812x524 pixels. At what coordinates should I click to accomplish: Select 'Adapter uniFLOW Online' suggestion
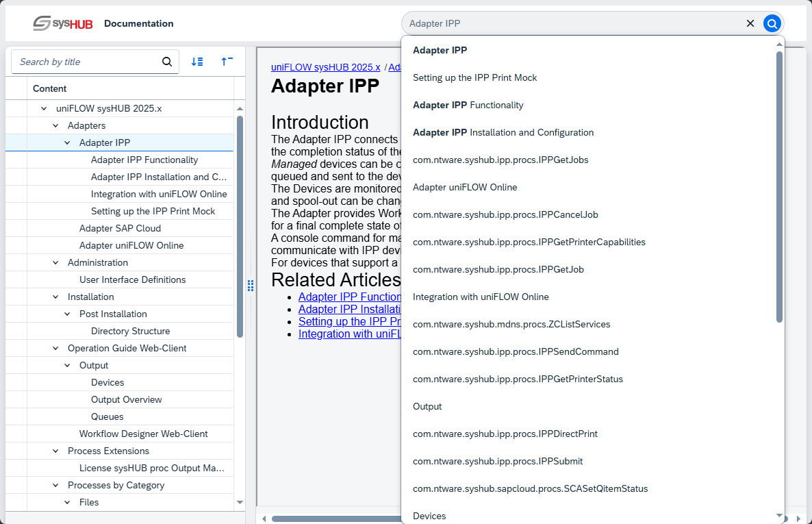coord(589,187)
